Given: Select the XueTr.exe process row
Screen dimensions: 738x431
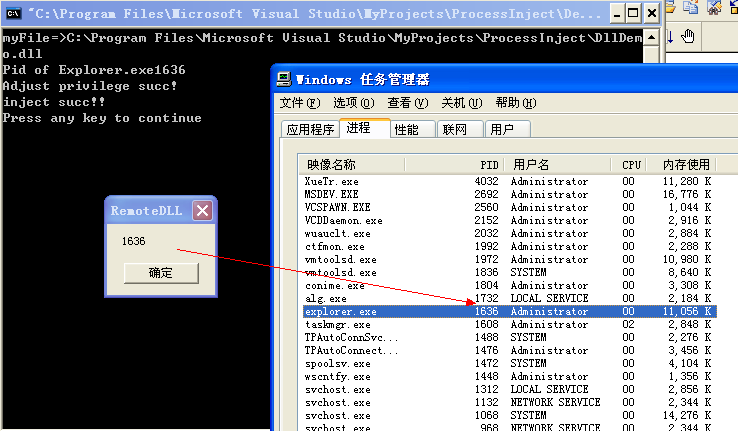Looking at the screenshot, I should (509, 182).
